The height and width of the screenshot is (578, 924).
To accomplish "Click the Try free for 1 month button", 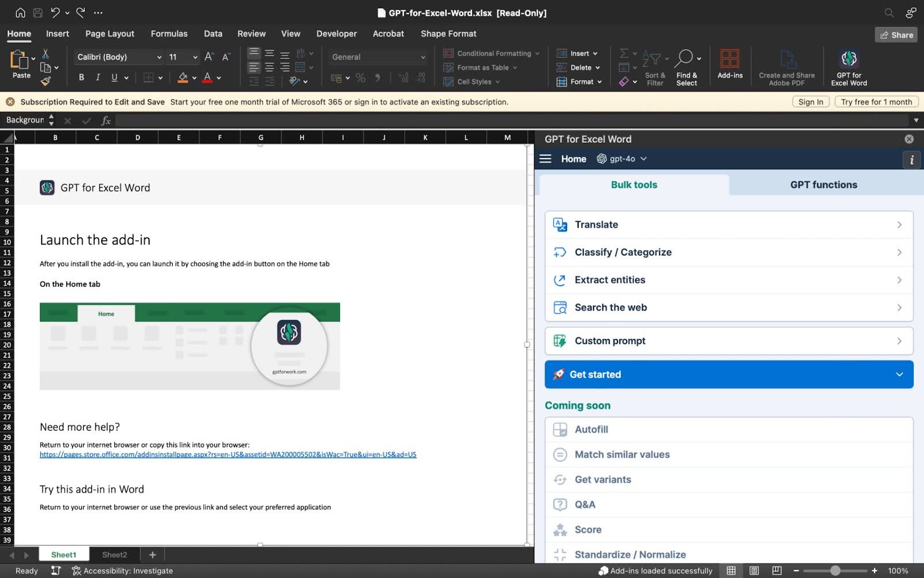I will pos(876,102).
